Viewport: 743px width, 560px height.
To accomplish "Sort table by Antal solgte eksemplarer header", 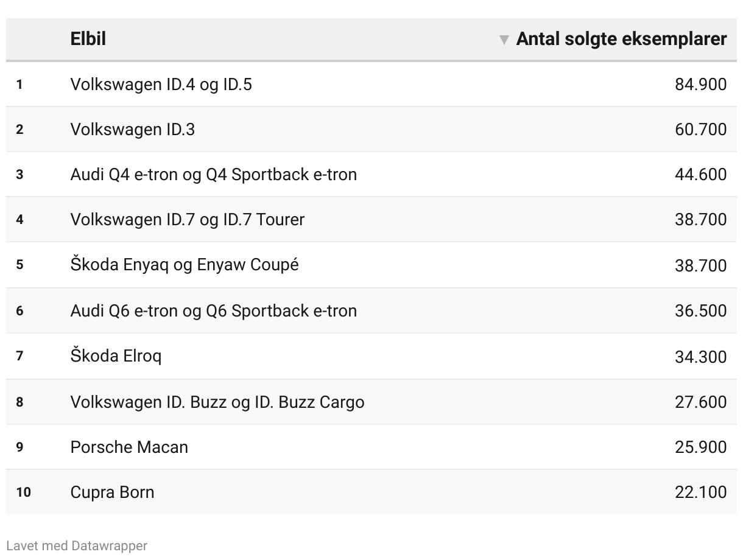I will click(x=621, y=39).
